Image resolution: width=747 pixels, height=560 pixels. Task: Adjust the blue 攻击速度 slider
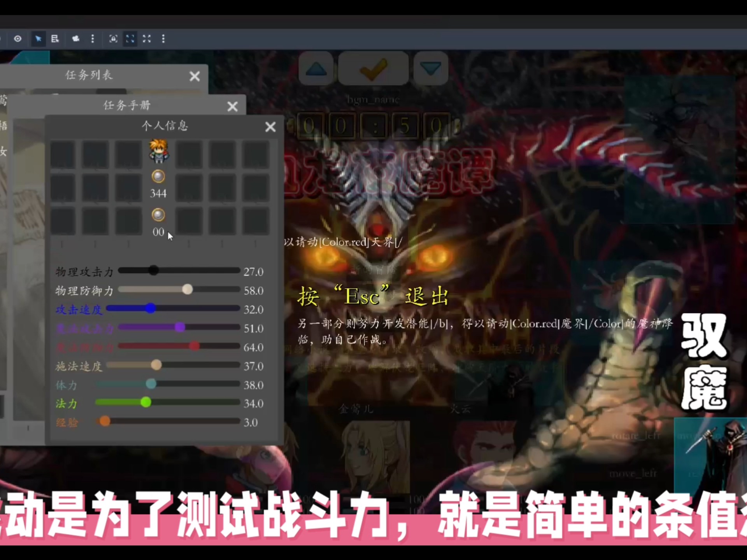pyautogui.click(x=173, y=308)
